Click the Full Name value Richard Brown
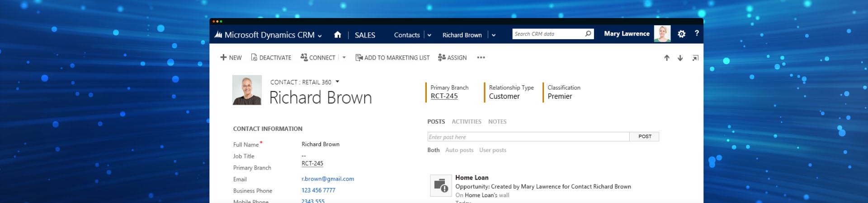The width and height of the screenshot is (868, 203). tap(321, 144)
